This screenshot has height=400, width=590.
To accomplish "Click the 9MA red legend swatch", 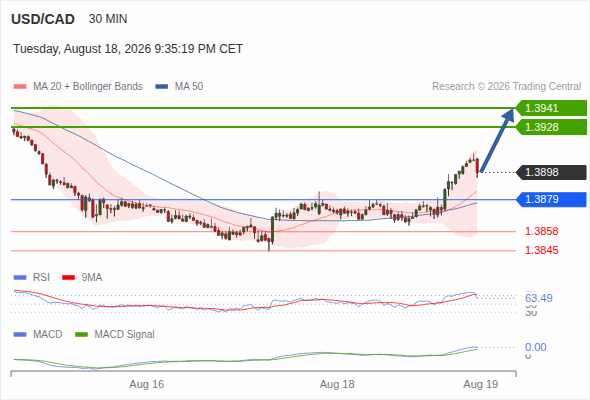I will pos(68,278).
